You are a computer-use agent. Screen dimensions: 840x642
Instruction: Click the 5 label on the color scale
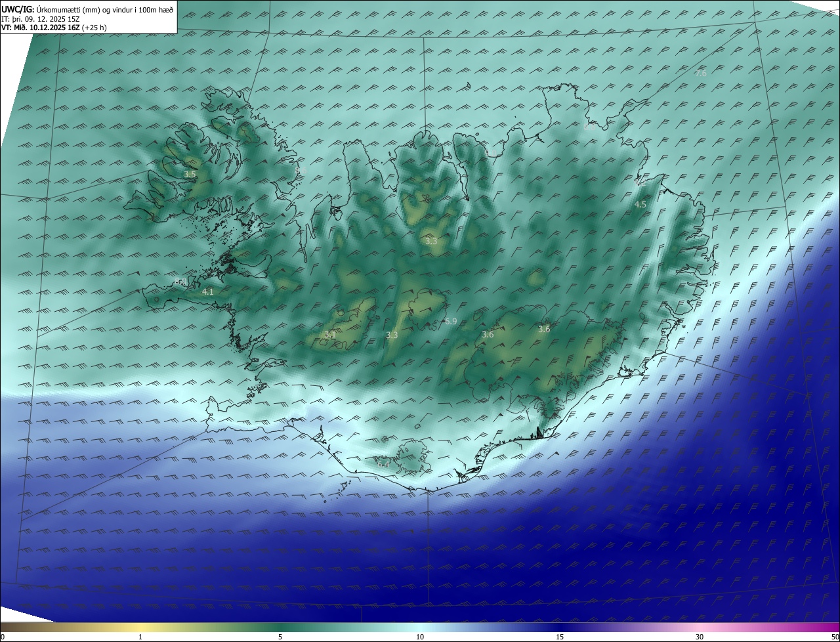click(280, 637)
